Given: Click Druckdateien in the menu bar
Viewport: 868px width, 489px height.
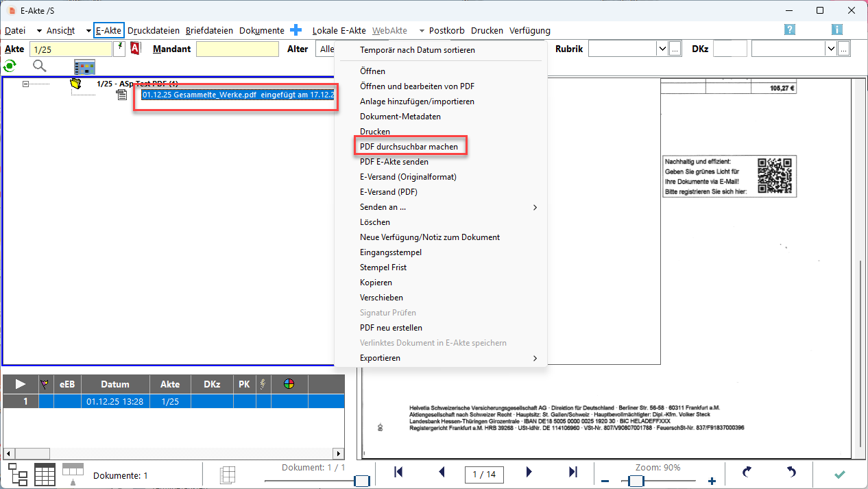Looking at the screenshot, I should [154, 31].
